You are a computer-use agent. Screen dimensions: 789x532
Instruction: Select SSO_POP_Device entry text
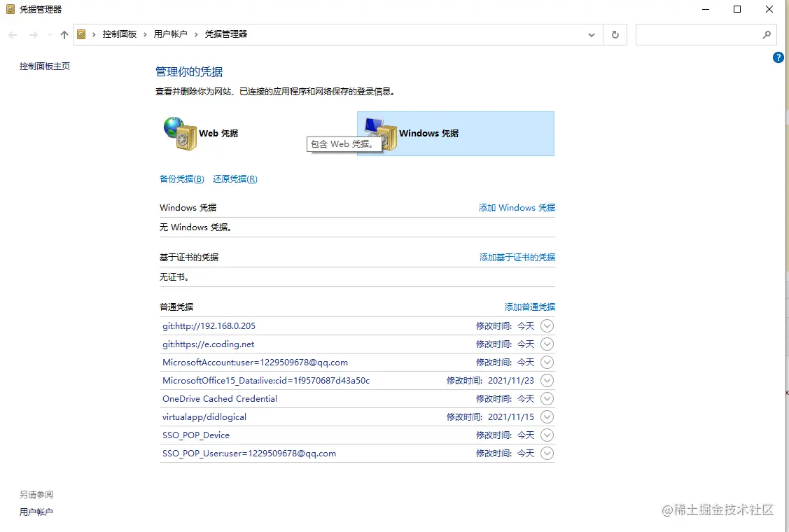click(x=196, y=435)
